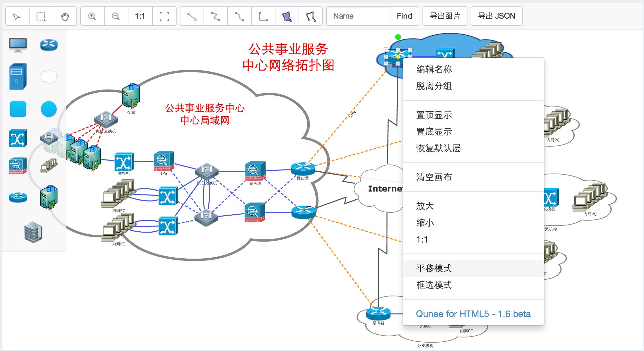Pick the green storage server in palette
Image resolution: width=644 pixels, height=351 pixels.
(x=49, y=197)
